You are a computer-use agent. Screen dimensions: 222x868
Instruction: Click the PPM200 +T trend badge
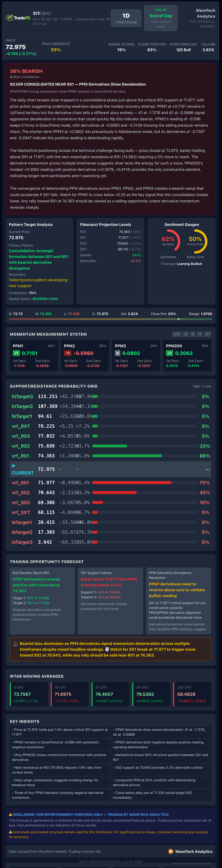point(169,353)
